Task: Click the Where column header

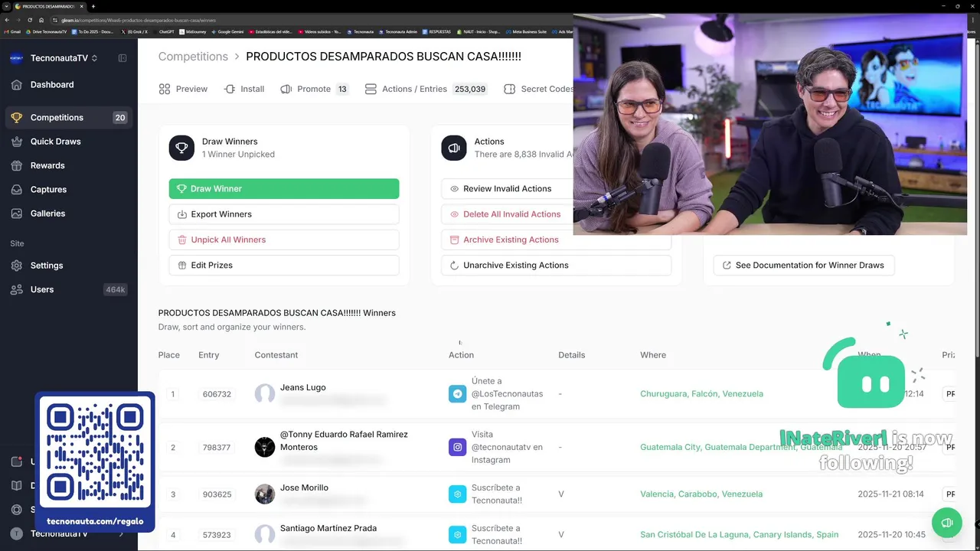Action: click(x=653, y=355)
